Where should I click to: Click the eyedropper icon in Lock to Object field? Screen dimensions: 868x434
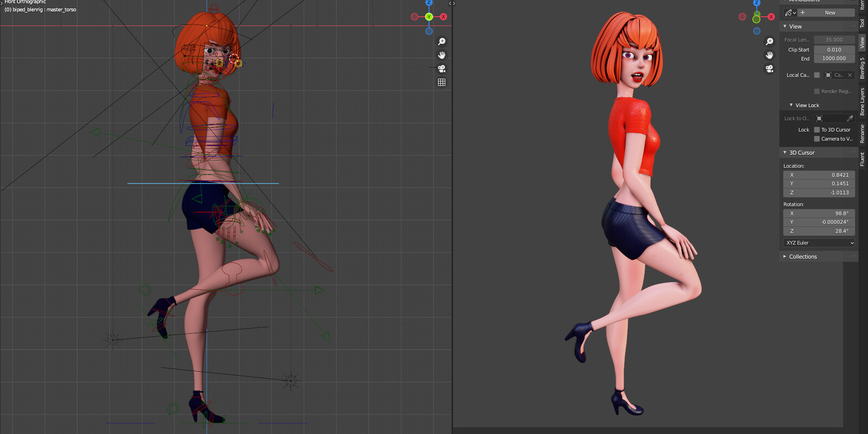[850, 118]
